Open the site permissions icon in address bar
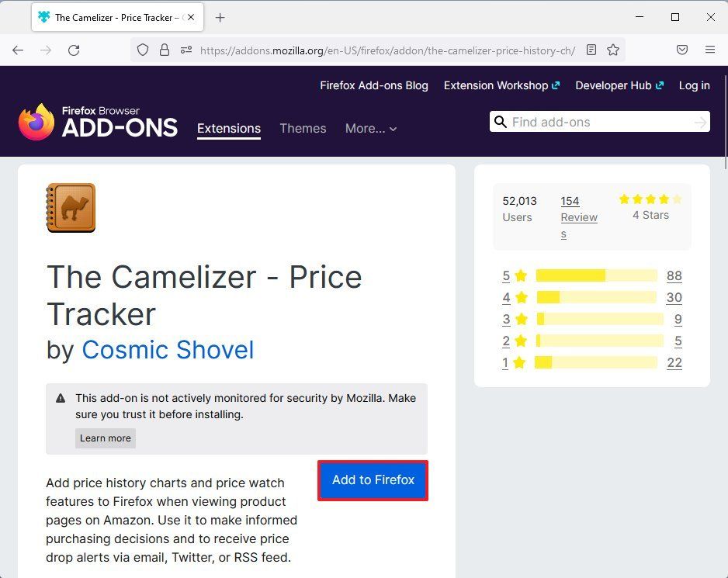 pyautogui.click(x=185, y=50)
